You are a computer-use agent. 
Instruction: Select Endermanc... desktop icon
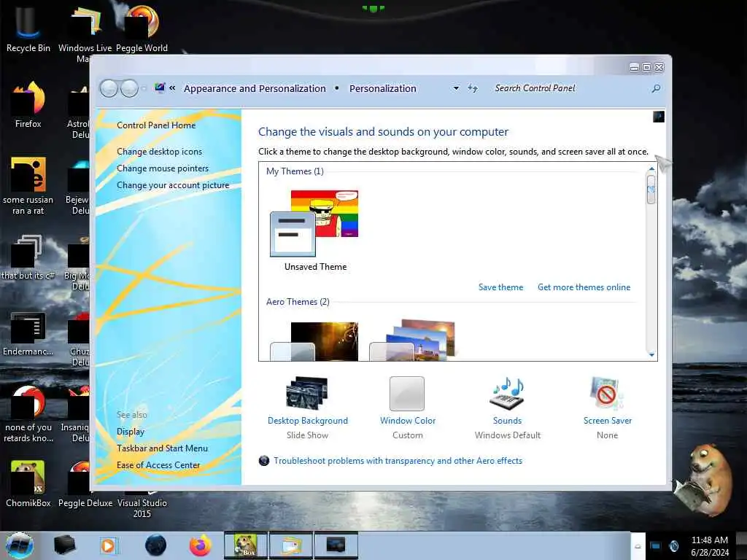point(28,333)
